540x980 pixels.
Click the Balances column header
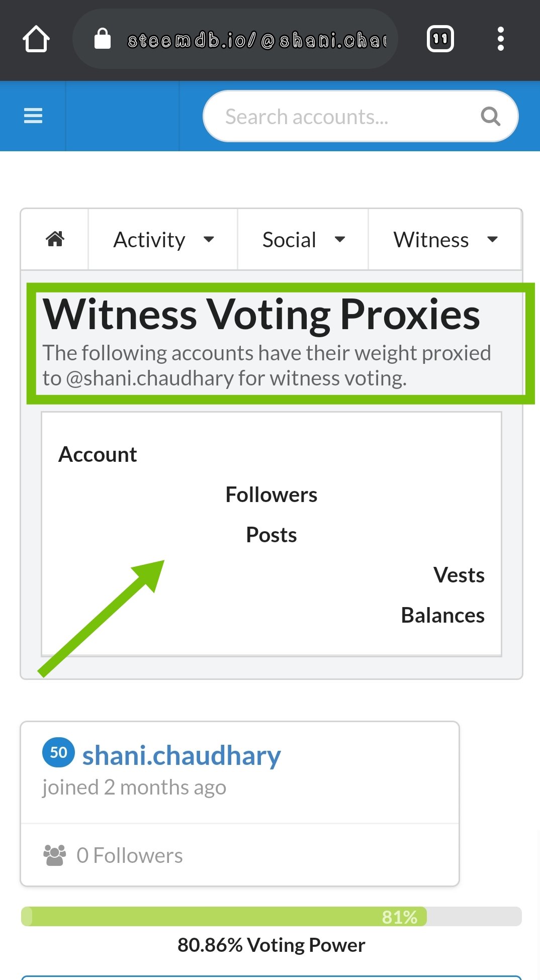pyautogui.click(x=442, y=615)
